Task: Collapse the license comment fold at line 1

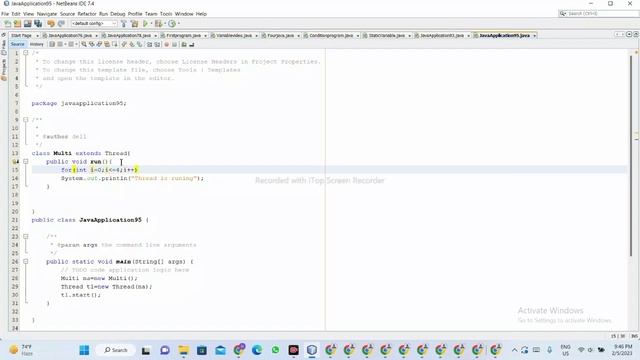Action: click(x=26, y=53)
